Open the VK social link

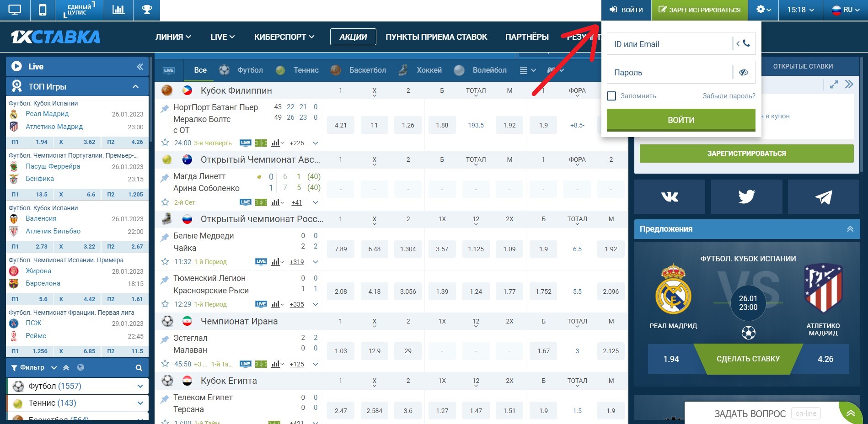point(670,197)
